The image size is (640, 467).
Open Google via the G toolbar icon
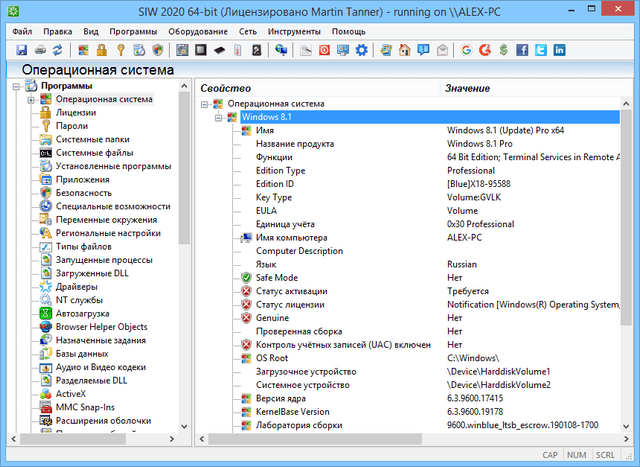(x=468, y=49)
